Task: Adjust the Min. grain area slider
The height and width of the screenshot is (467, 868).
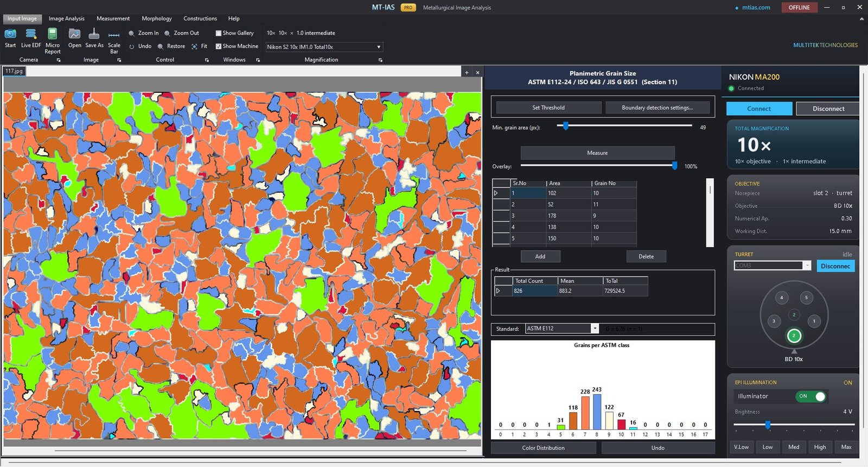Action: tap(565, 126)
